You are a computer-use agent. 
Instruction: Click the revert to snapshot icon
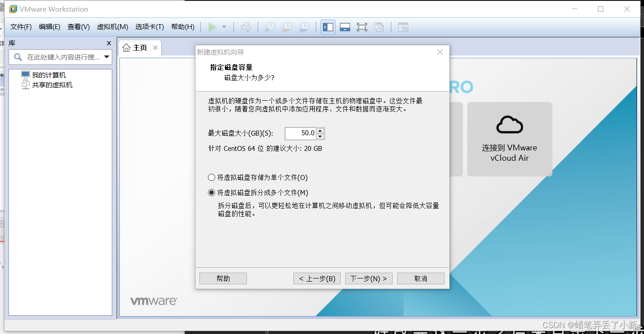tap(287, 27)
